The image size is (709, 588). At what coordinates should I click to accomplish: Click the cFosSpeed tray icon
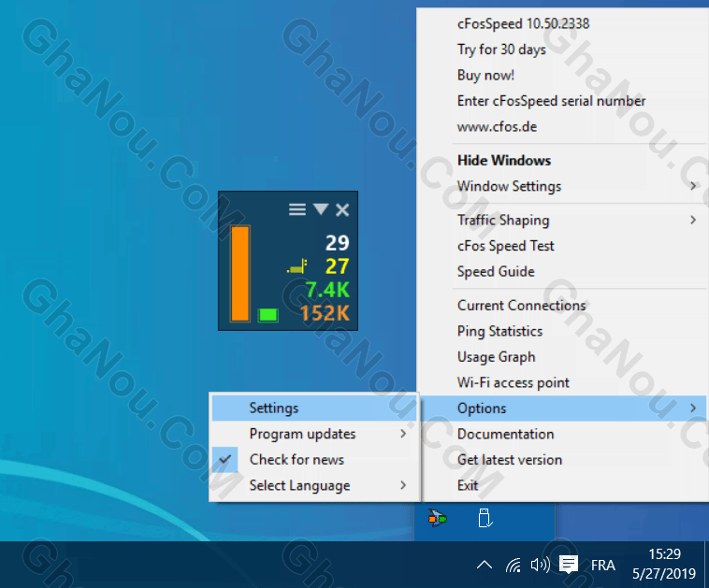pyautogui.click(x=437, y=518)
